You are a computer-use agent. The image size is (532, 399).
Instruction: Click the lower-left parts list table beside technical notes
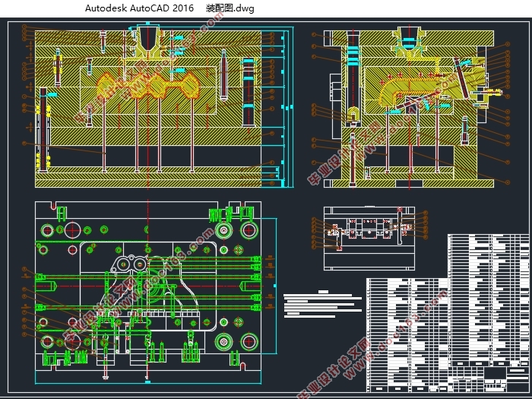point(407,335)
